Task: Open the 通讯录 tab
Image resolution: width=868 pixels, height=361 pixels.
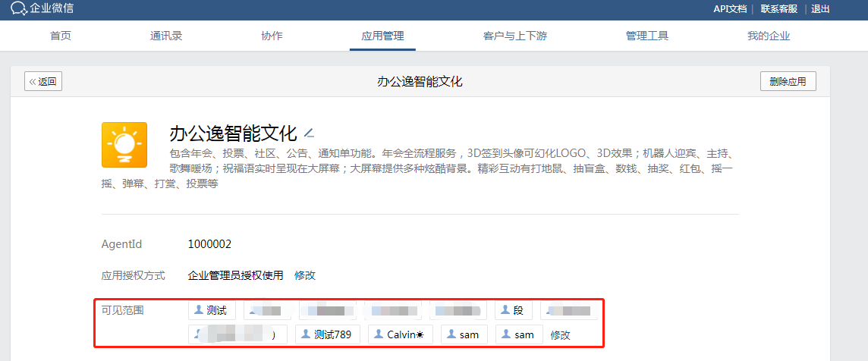Action: (x=166, y=36)
